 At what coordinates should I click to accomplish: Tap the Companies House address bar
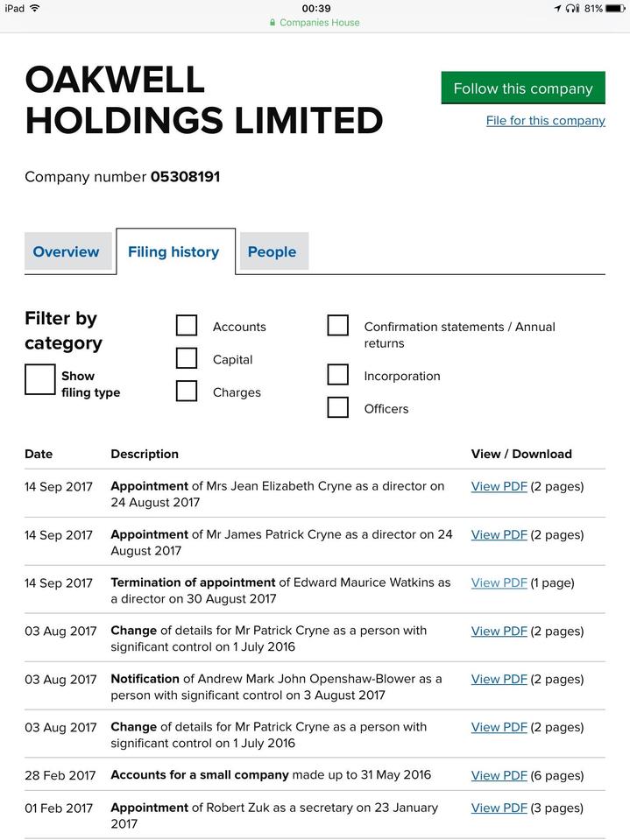click(315, 23)
